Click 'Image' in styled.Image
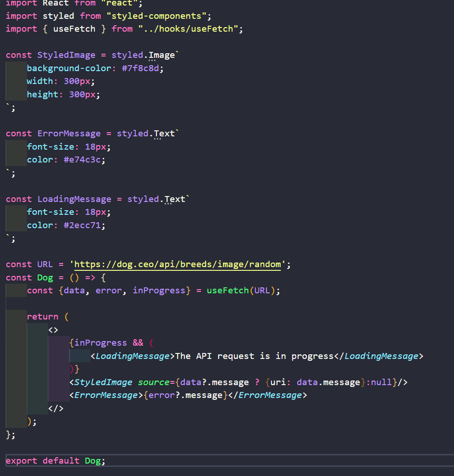The image size is (454, 476). pyautogui.click(x=161, y=55)
